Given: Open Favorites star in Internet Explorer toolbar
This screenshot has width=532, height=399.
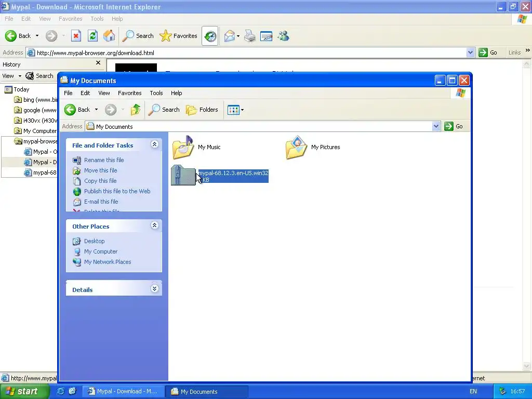Looking at the screenshot, I should point(179,36).
